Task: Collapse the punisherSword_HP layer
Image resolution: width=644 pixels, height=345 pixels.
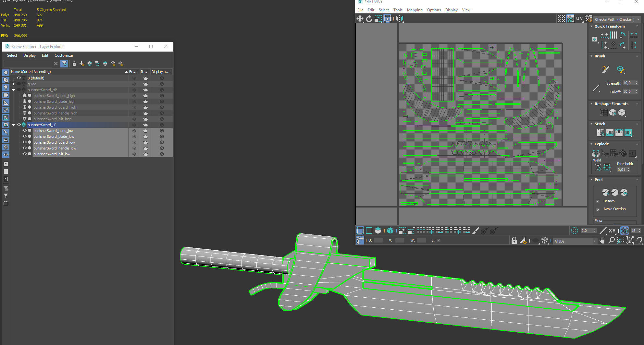Action: (x=14, y=90)
